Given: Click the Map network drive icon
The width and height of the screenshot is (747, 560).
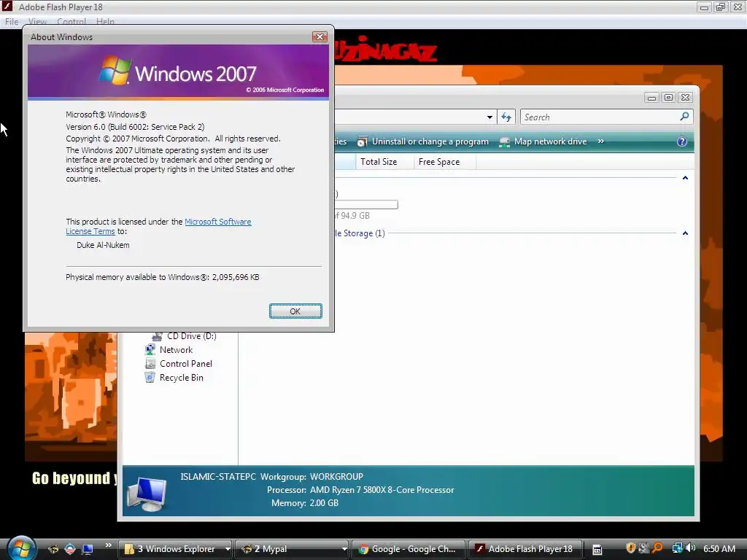Looking at the screenshot, I should (x=505, y=142).
